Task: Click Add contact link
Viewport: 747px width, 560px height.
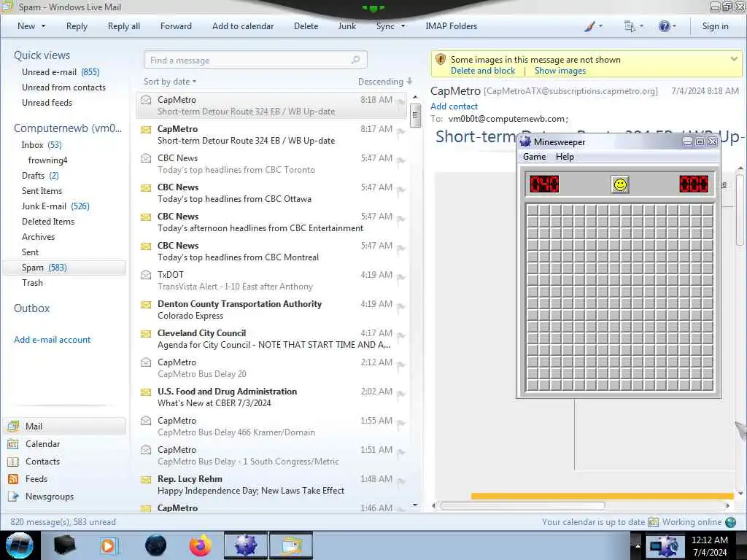Action: pyautogui.click(x=454, y=106)
